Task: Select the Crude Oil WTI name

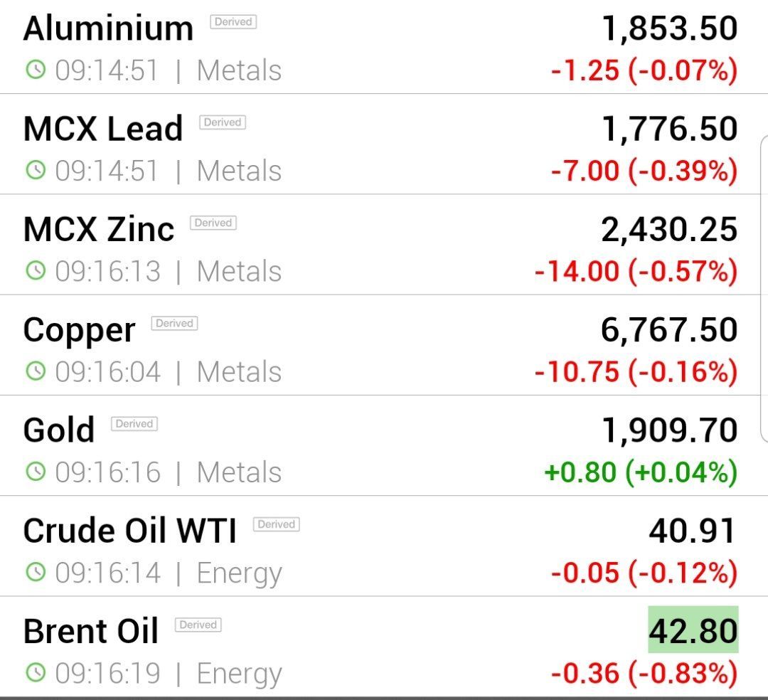Action: tap(129, 531)
